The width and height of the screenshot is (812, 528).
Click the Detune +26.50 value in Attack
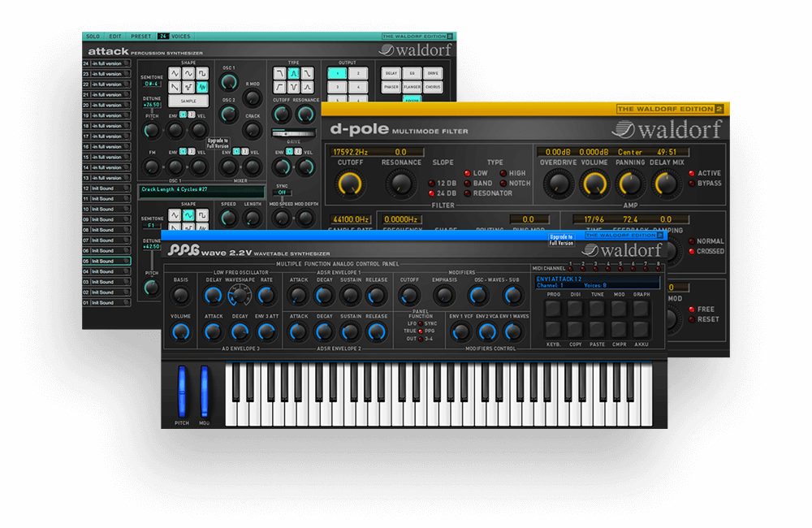point(151,105)
